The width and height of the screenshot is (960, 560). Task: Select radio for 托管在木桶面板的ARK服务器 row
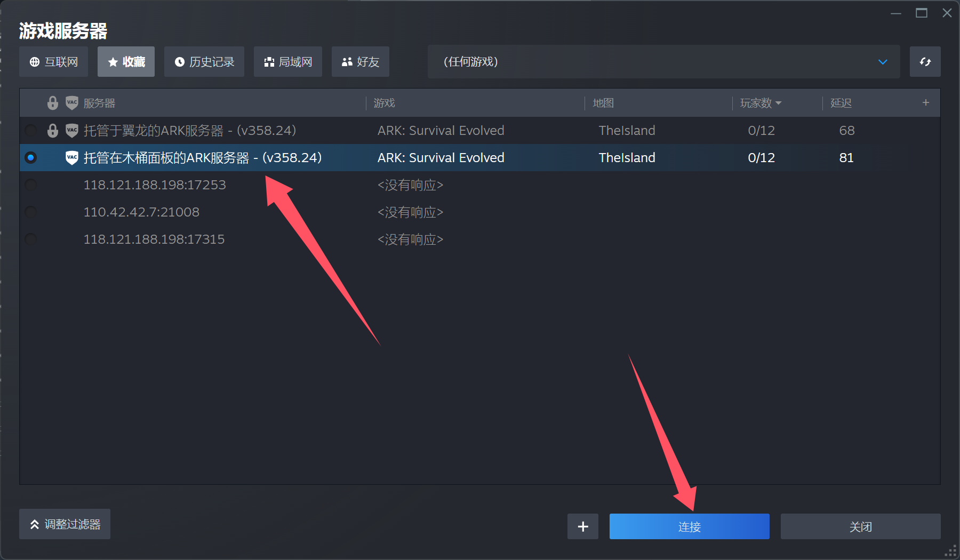click(x=31, y=157)
